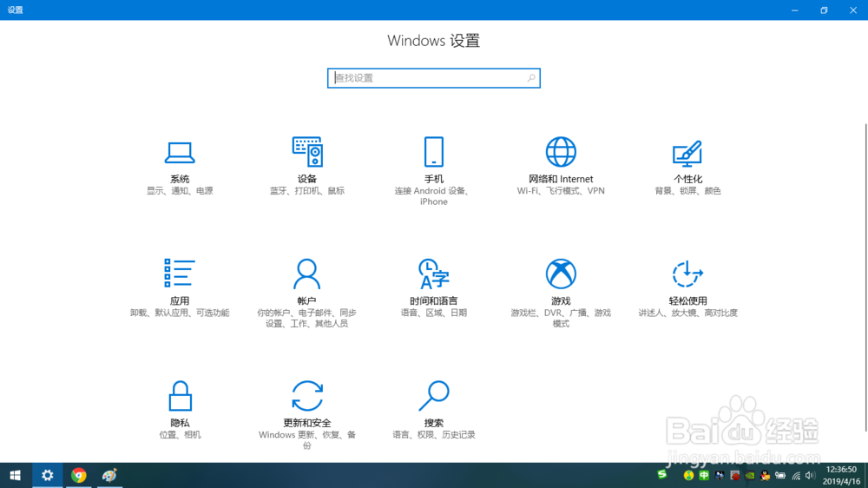Open the 更新和安全 (Update & Security) category

point(307,415)
